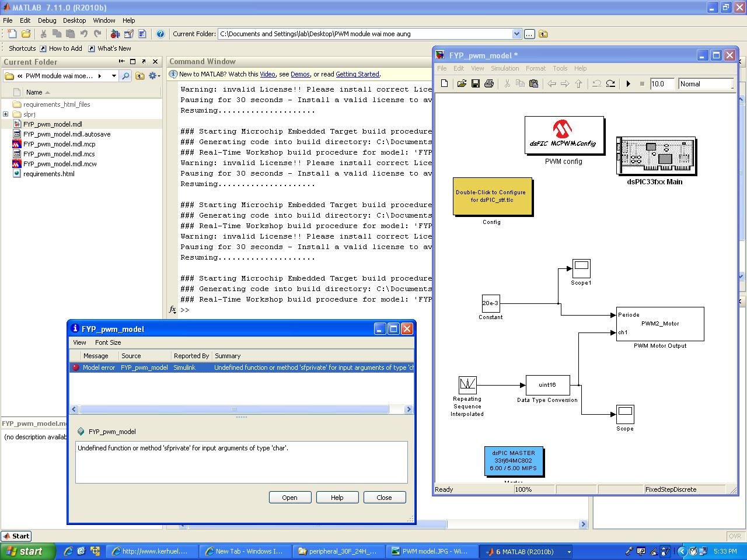747x560 pixels.
Task: Go up one folder level via toolbar icon
Action: pos(543,34)
